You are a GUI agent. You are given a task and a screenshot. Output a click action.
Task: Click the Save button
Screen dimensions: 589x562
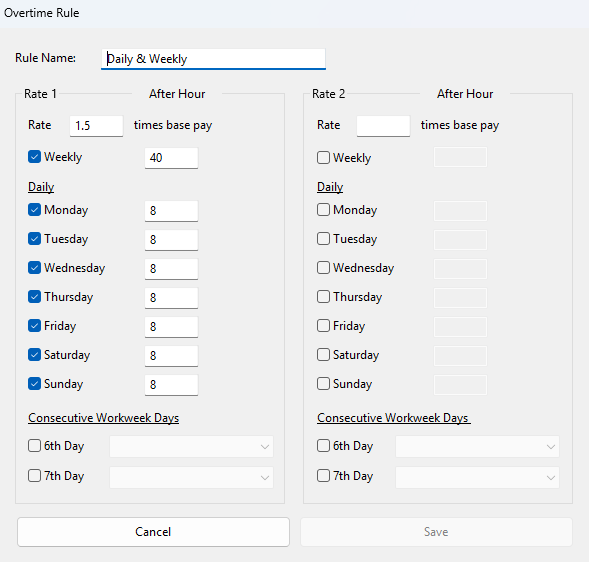[x=436, y=532]
